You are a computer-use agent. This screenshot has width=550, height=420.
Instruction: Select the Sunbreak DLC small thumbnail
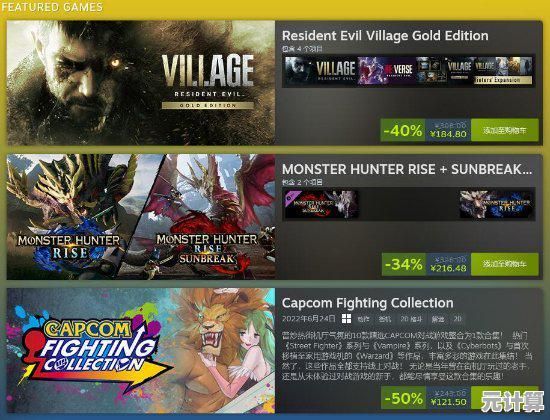[321, 204]
